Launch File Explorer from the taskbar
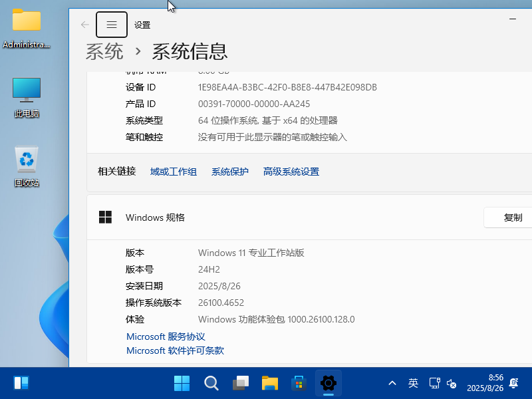Screen dimensions: 532x399 tap(269, 383)
